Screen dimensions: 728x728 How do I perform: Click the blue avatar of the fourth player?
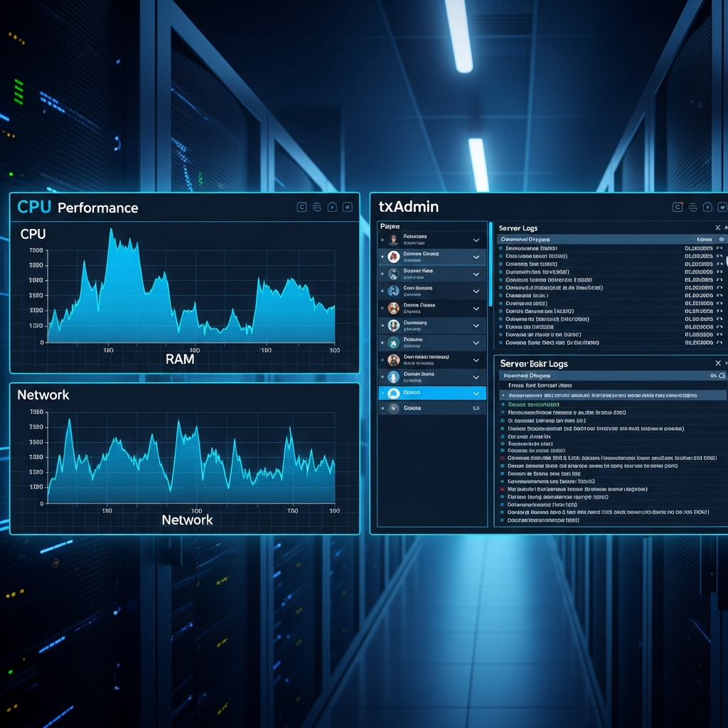tap(394, 291)
